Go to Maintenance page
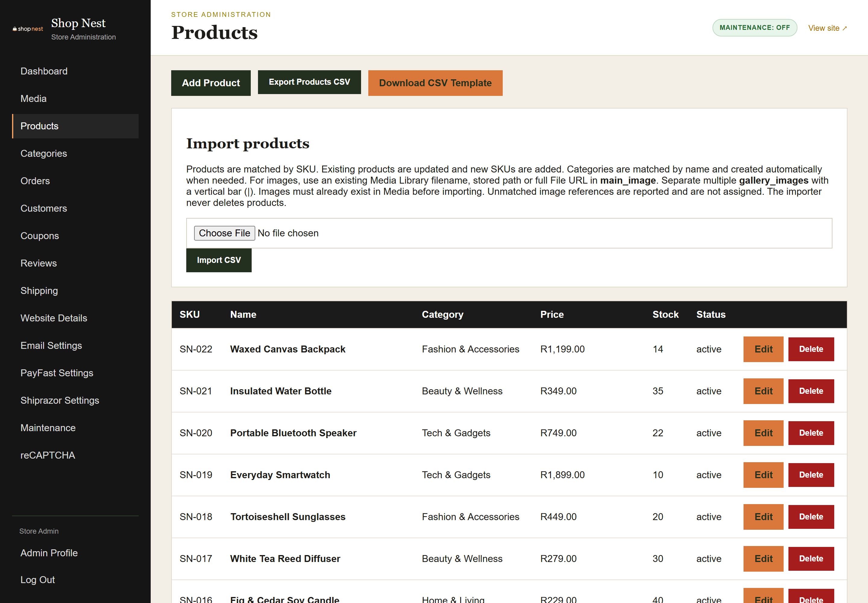Viewport: 868px width, 603px height. (x=75, y=428)
